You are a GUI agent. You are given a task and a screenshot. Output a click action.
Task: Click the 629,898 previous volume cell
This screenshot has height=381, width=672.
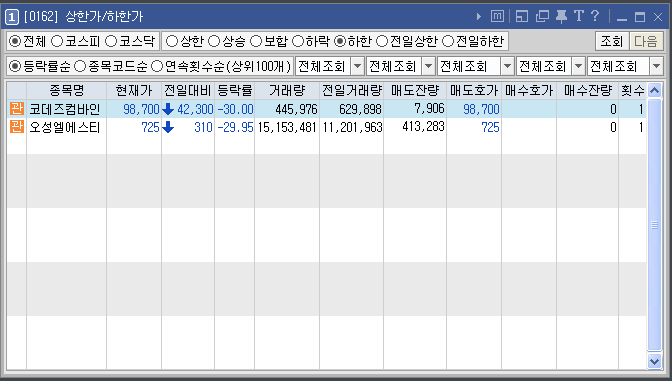[x=360, y=109]
